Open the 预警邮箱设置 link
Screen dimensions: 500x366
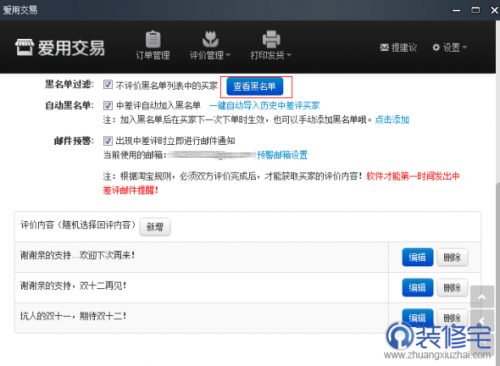282,155
